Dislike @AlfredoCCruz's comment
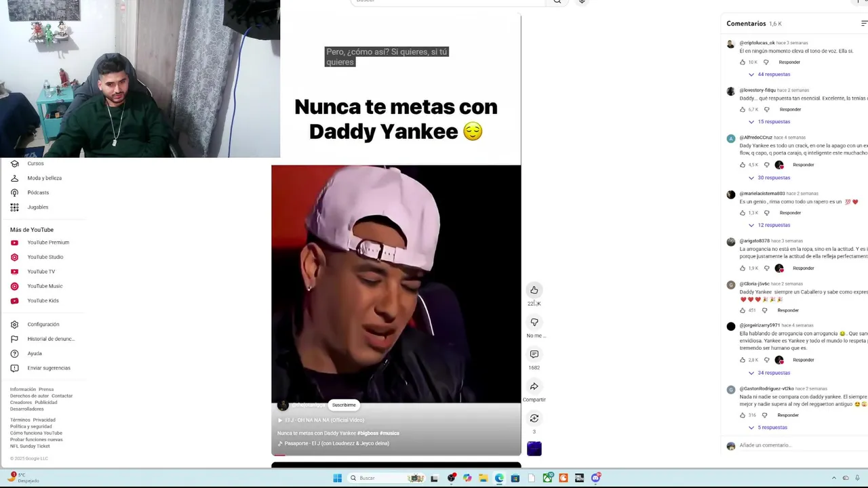 coord(766,165)
